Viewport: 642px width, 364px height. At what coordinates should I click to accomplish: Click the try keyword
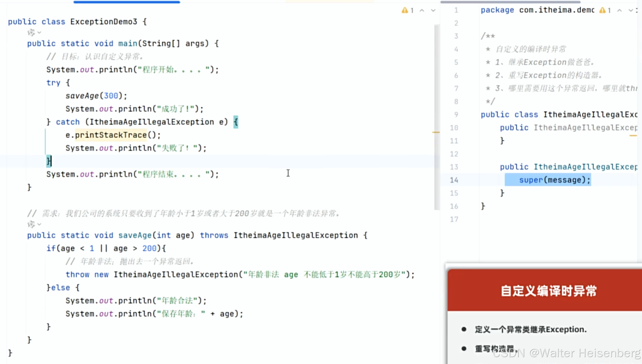(x=53, y=83)
